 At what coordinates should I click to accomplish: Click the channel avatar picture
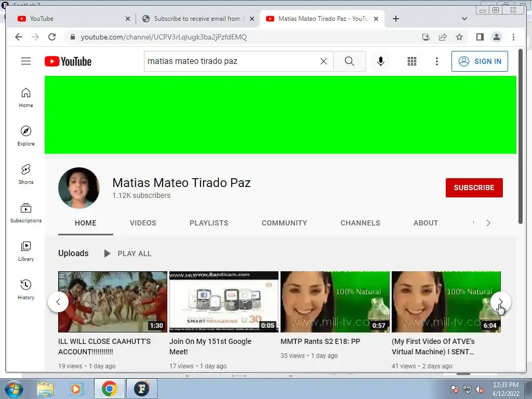[x=79, y=188]
